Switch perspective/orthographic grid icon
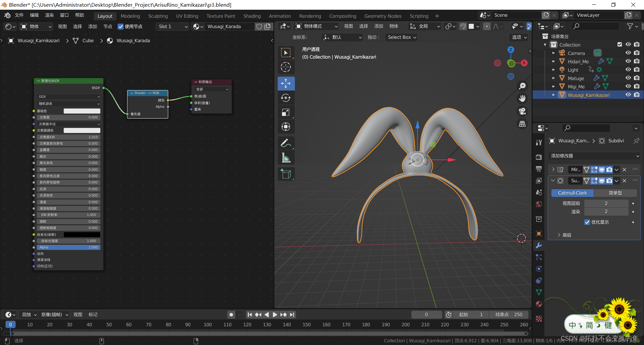The image size is (644, 345). [x=522, y=124]
